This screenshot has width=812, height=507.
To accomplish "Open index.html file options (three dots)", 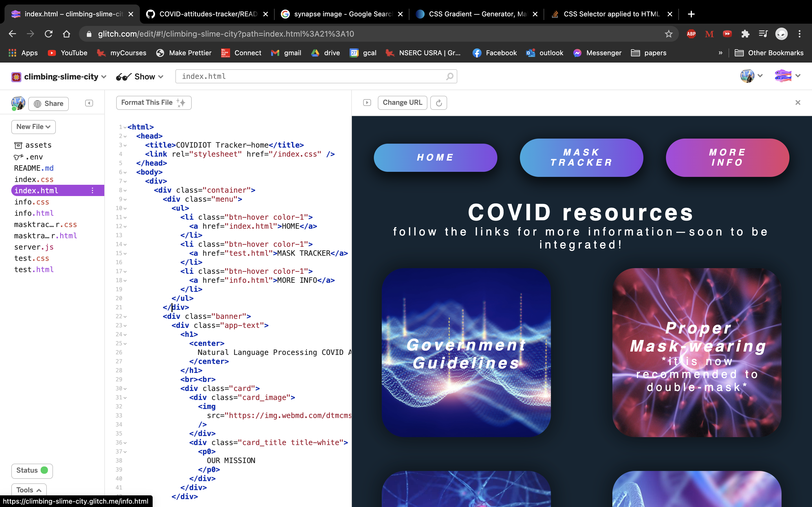I will (92, 190).
